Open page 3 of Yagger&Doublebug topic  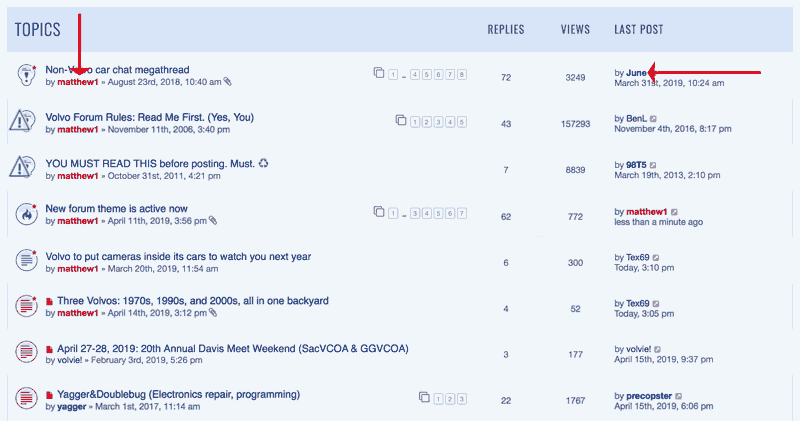pos(462,398)
